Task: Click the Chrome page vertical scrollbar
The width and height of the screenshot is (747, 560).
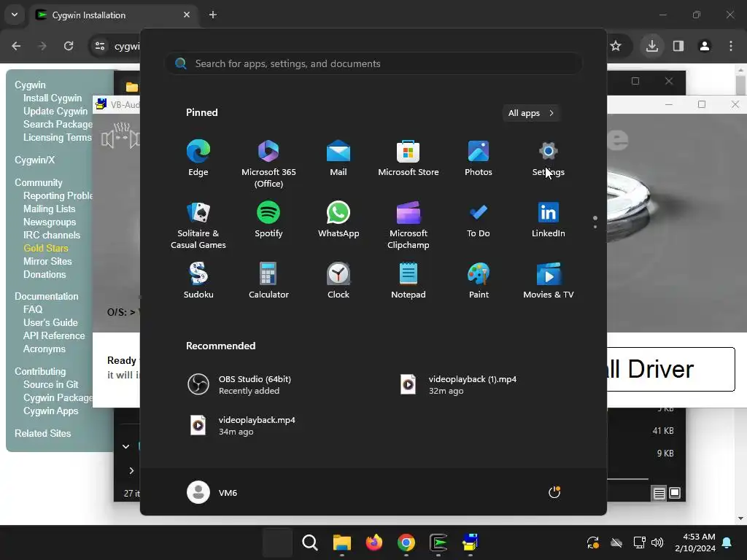Action: (x=740, y=295)
